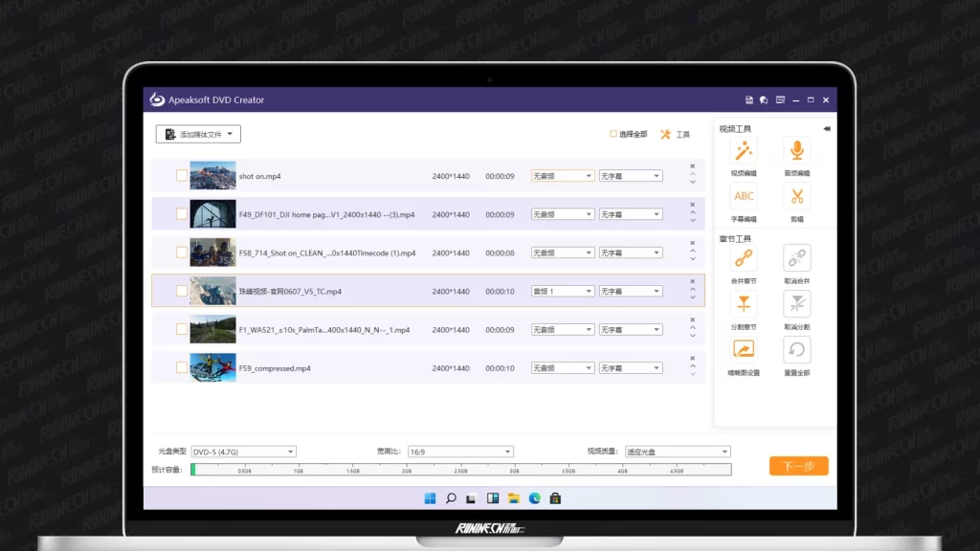Expand the 宽高比 16:9 dropdown
Image resolution: width=980 pixels, height=551 pixels.
460,452
